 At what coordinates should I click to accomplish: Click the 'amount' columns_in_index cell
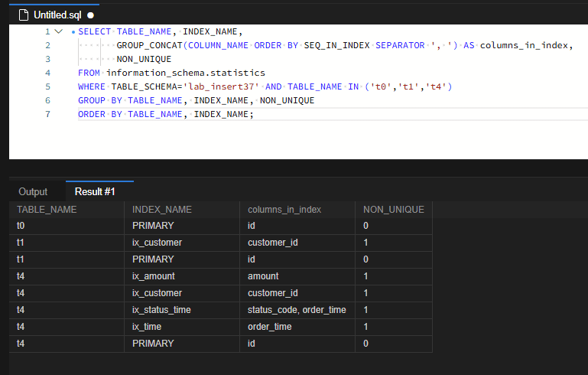297,276
